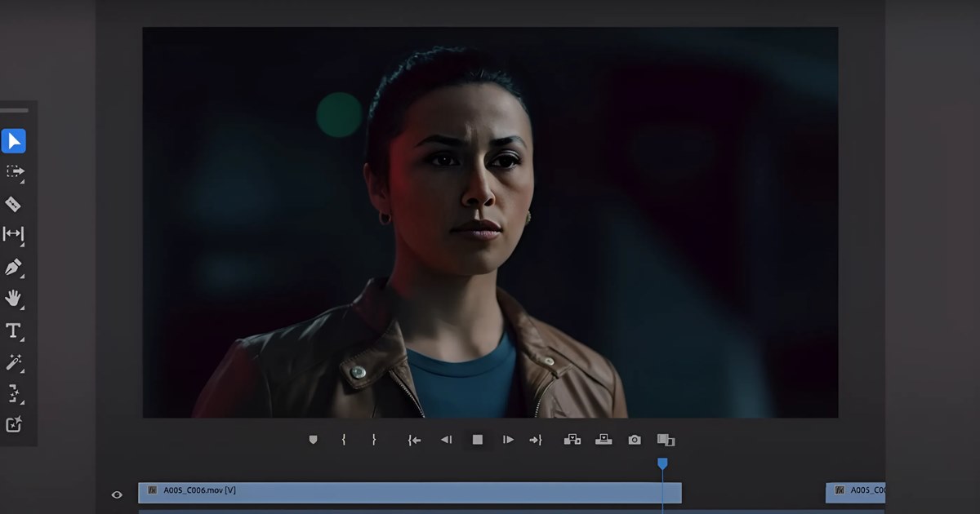
Task: Toggle Comparison View in the monitor controls
Action: point(666,440)
